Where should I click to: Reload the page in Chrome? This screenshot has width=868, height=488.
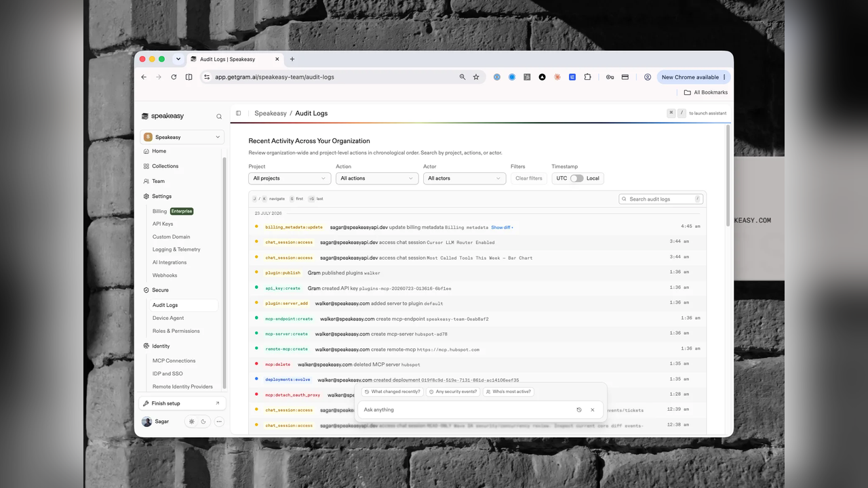174,77
